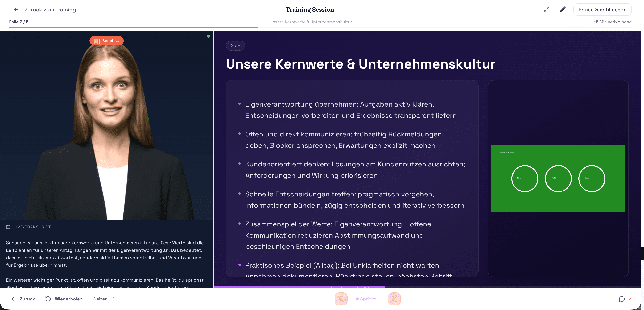
Task: Click the transcript paragraph starting Schauen wir uns
Action: point(105,254)
